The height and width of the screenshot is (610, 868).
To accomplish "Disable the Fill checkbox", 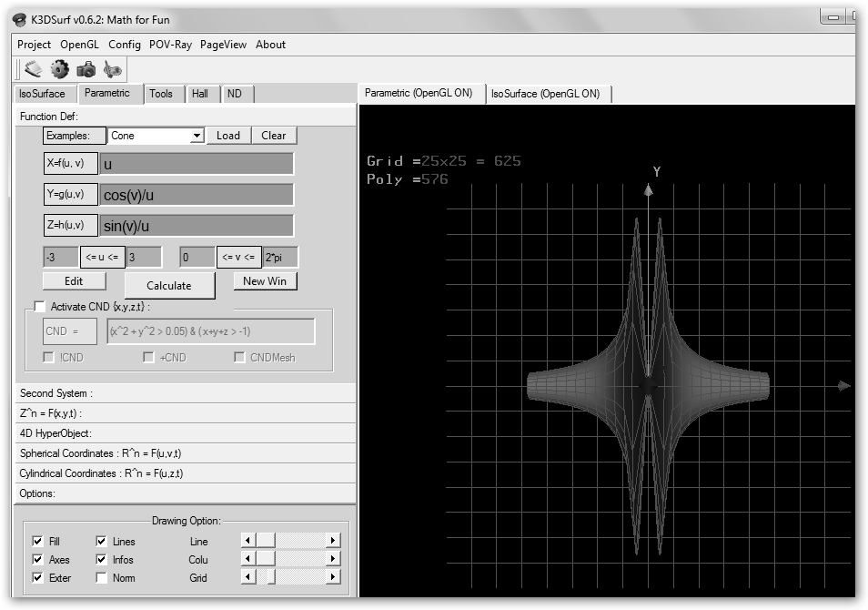I will pos(37,542).
